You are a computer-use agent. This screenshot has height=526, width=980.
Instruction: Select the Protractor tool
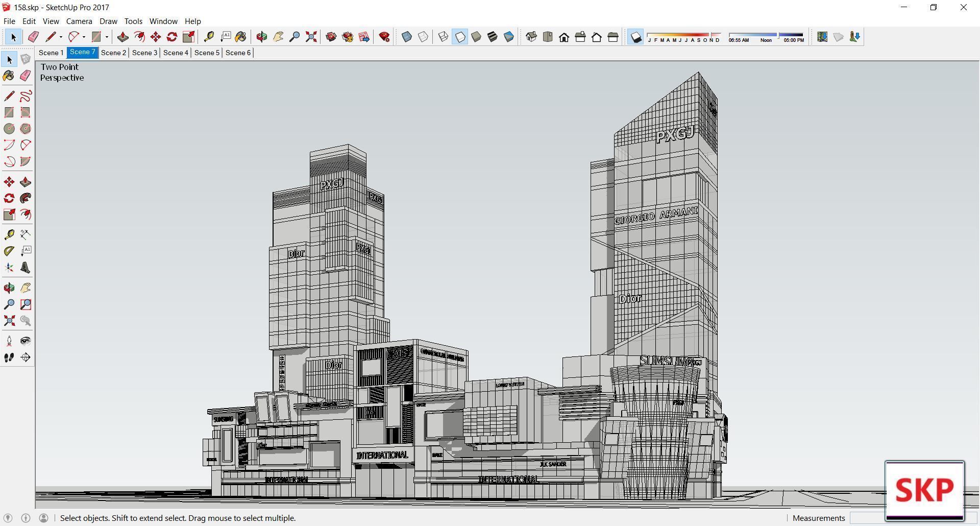pyautogui.click(x=9, y=251)
